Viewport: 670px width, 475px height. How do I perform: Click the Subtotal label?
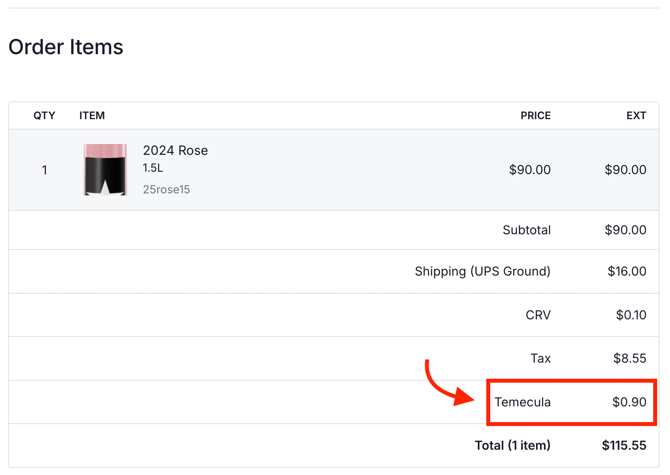point(526,230)
